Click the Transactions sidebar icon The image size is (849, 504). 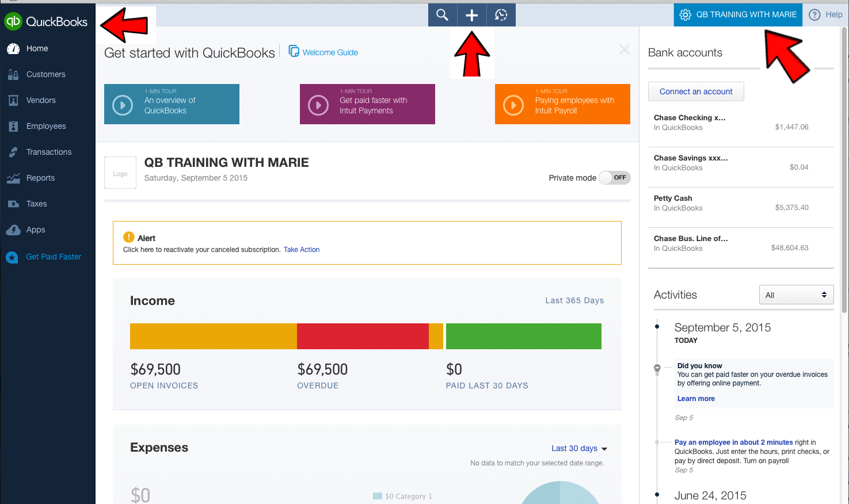[13, 152]
